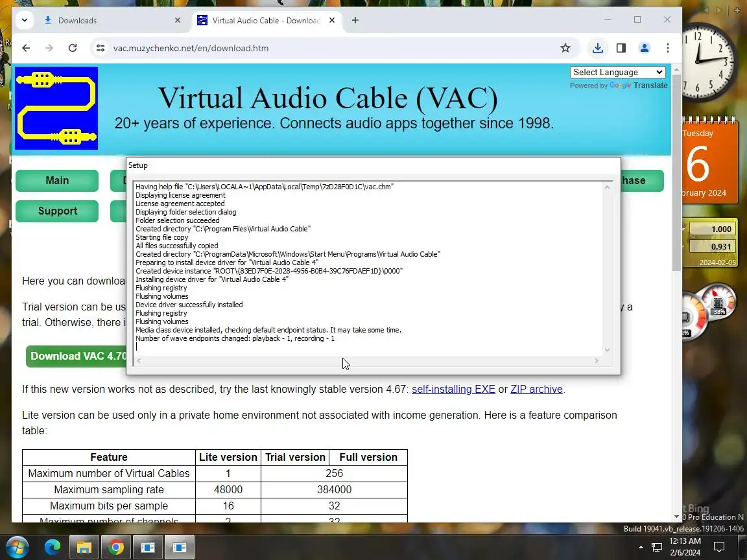Select the Virtual Audio Cable tab
The image size is (747, 560).
click(267, 21)
